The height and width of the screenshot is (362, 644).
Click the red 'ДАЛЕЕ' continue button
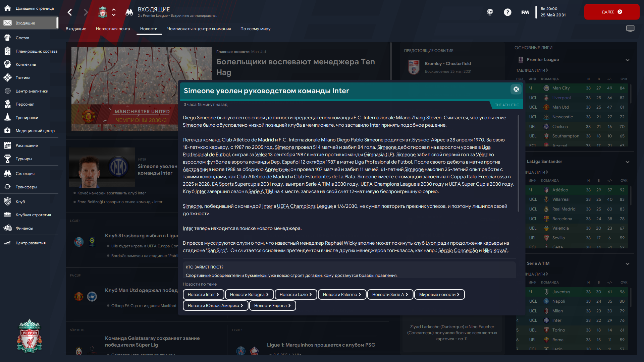pyautogui.click(x=611, y=12)
